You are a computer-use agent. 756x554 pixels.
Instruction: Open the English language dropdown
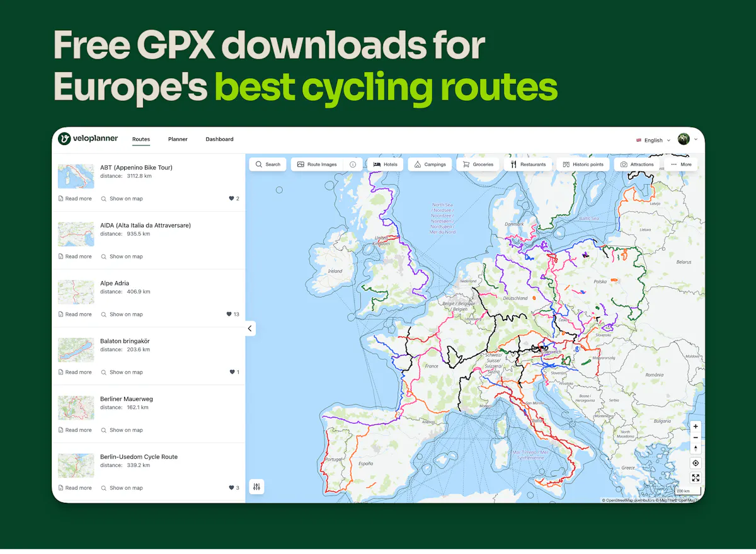tap(653, 140)
